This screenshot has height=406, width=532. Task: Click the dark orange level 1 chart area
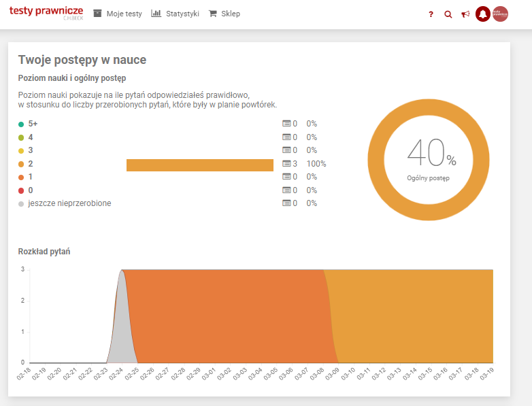(231, 316)
